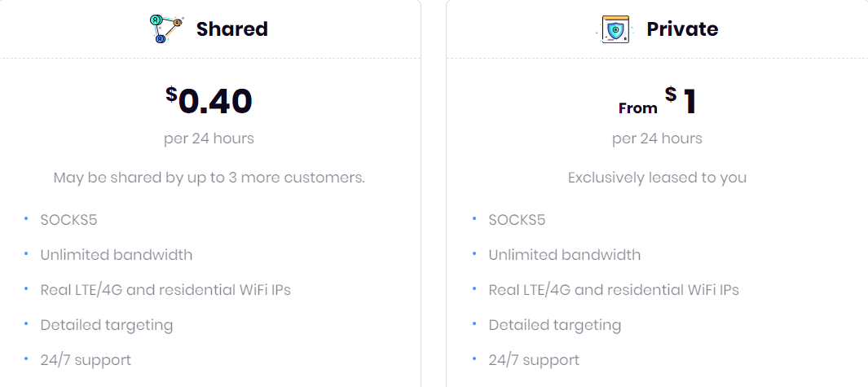The image size is (868, 387).
Task: Click SOCKS5 item in Private plan
Action: [x=517, y=220]
